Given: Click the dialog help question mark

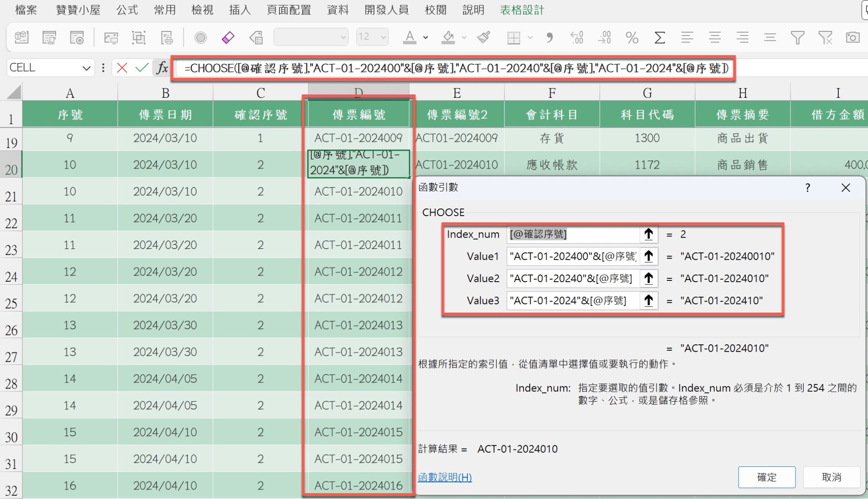Looking at the screenshot, I should (808, 188).
